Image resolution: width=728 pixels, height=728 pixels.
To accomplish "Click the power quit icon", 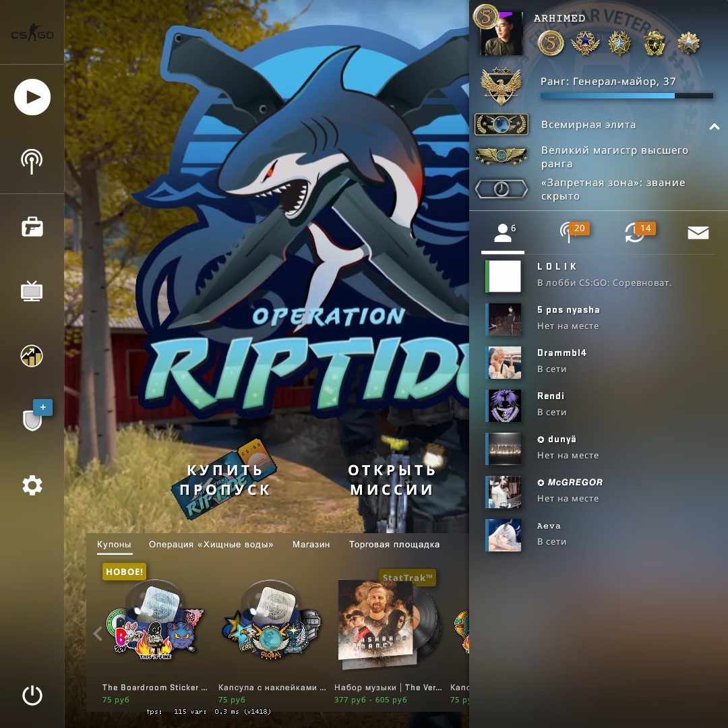I will (x=32, y=695).
